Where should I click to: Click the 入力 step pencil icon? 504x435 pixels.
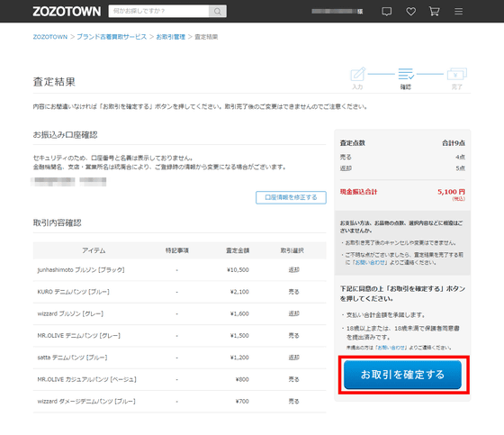358,74
